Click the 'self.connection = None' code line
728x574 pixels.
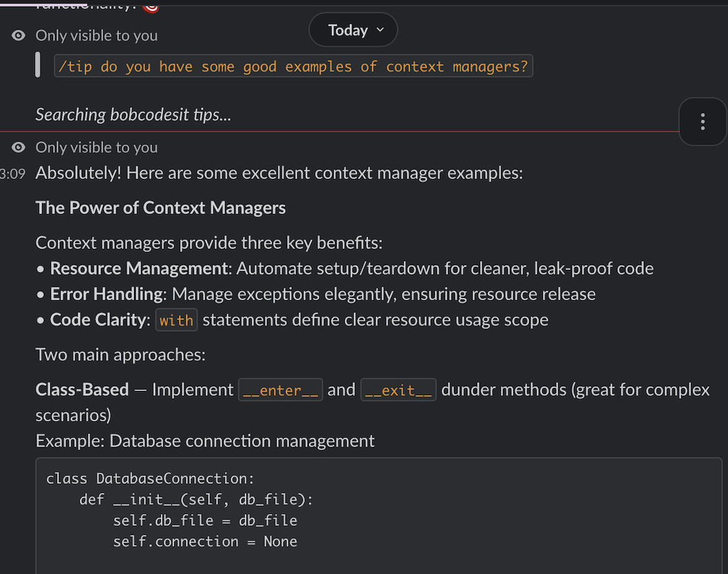point(205,542)
